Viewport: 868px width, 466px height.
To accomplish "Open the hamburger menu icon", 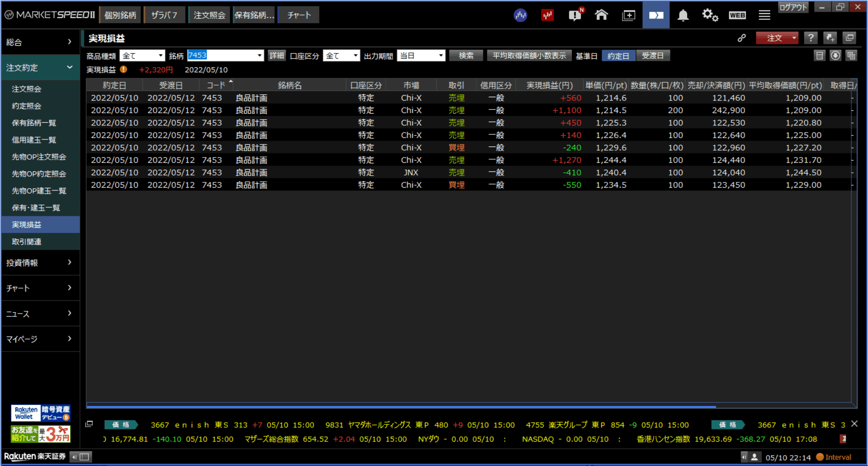I will pos(764,15).
